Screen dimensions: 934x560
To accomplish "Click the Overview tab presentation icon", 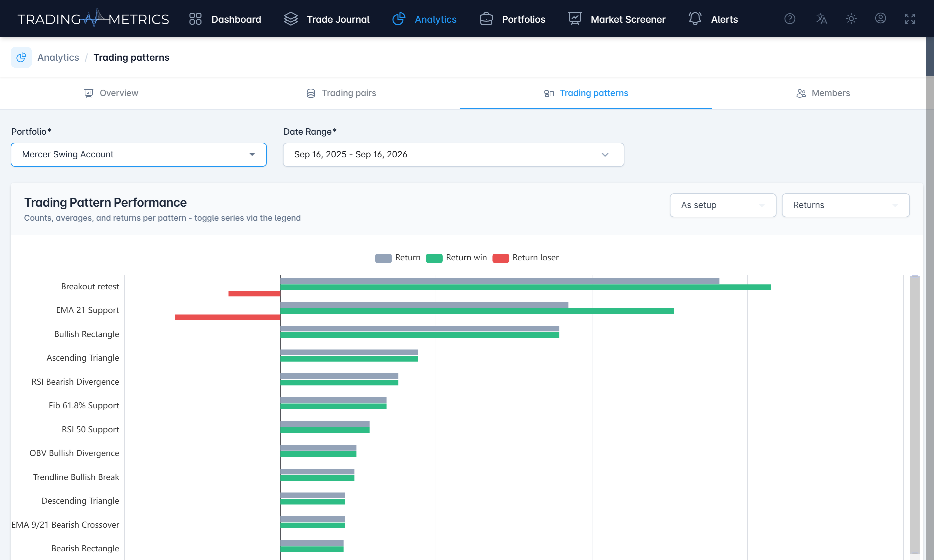I will pos(88,93).
